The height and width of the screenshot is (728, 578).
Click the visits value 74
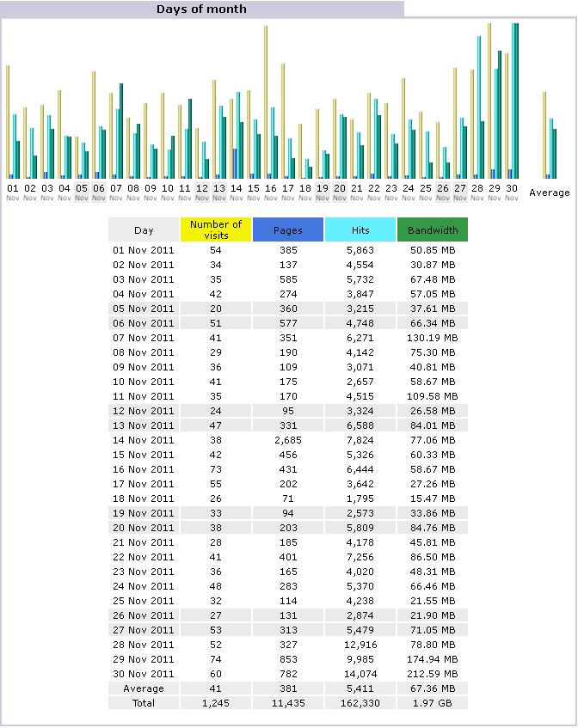pos(216,659)
